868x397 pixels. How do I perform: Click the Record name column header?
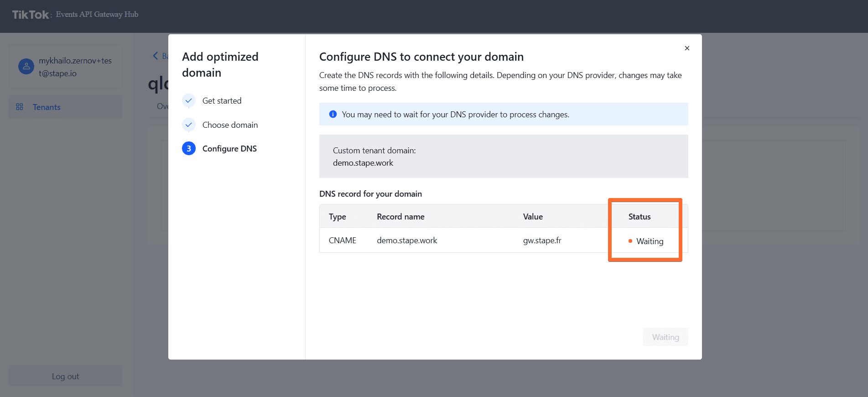tap(400, 217)
